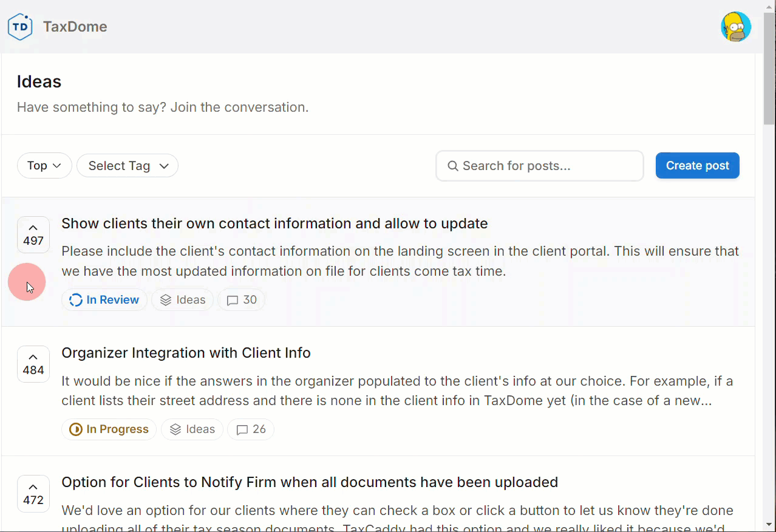Click the In Progress status badge
Image resolution: width=776 pixels, height=532 pixels.
pyautogui.click(x=109, y=429)
